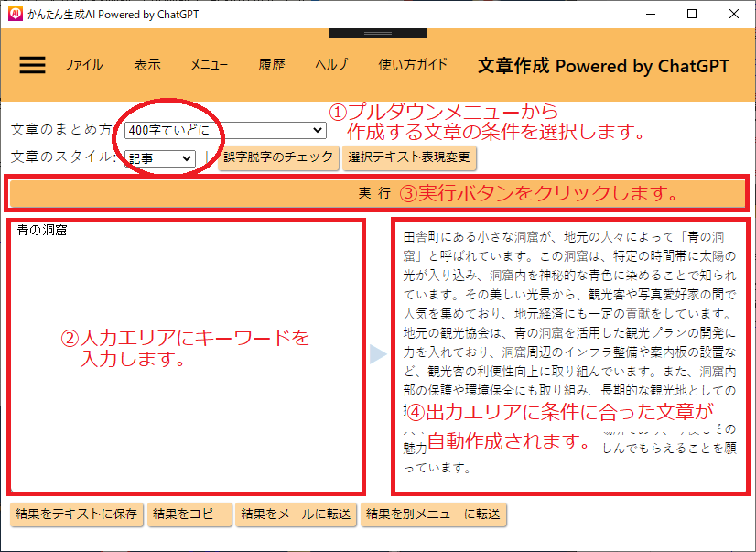
Task: Click the keyword input area with 青の洞窟
Action: coord(187,355)
